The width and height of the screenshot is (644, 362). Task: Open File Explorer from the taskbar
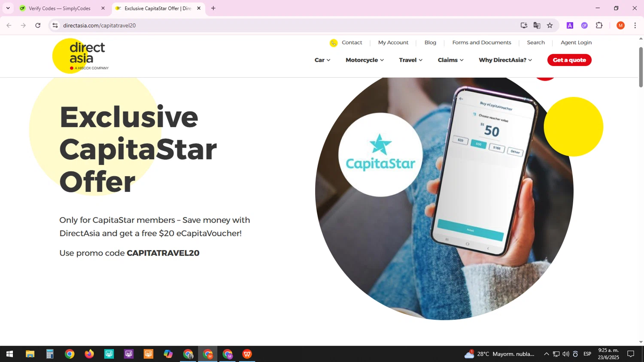coord(30,354)
